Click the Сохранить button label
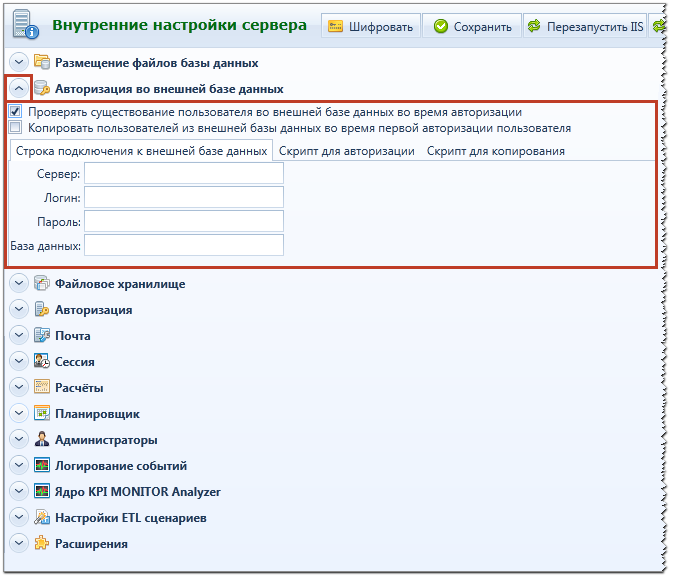Image resolution: width=676 pixels, height=576 pixels. (x=482, y=27)
